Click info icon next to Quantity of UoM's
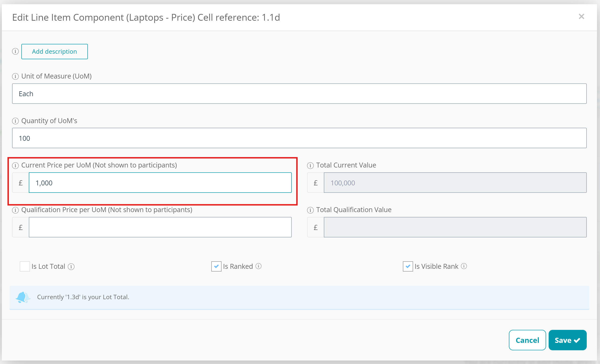Screen dimensions: 600x364 [15, 121]
